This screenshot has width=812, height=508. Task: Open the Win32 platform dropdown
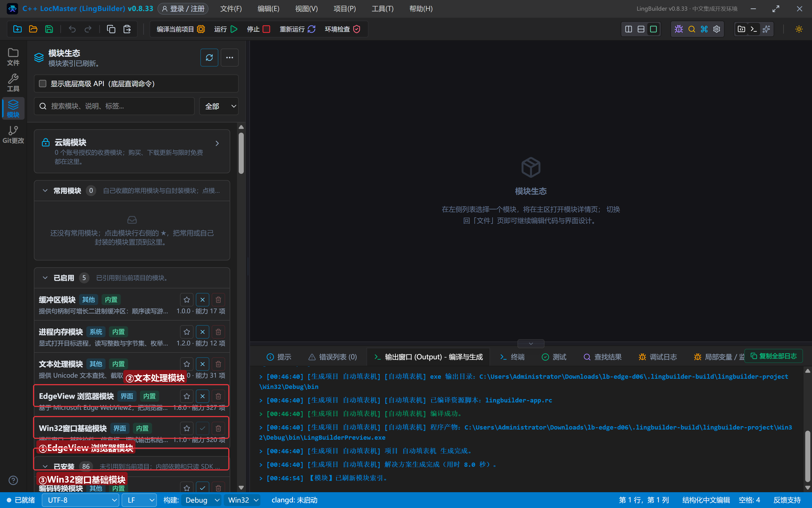pyautogui.click(x=242, y=500)
